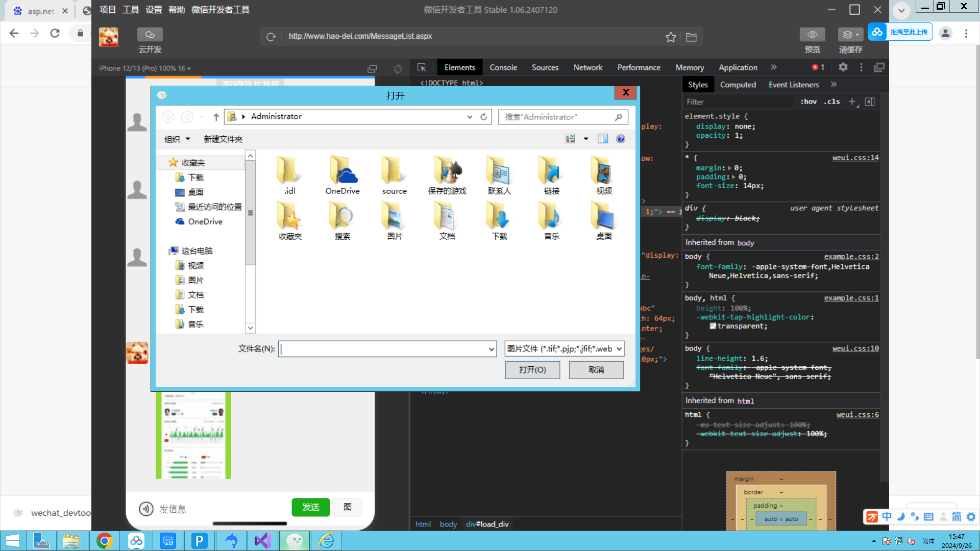Image resolution: width=980 pixels, height=551 pixels.
Task: Click the DevTools settings gear icon
Action: (843, 67)
